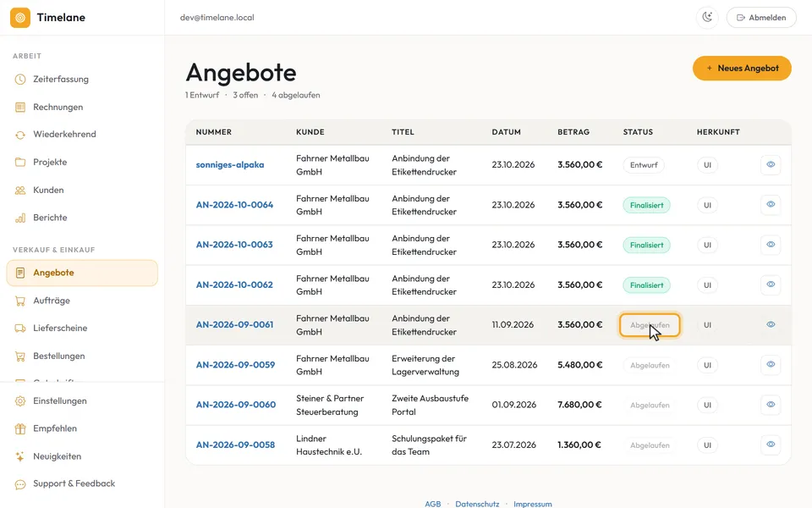Click the sparkle icon beside Neuigkeiten
Viewport: 812px width, 508px height.
click(x=20, y=456)
